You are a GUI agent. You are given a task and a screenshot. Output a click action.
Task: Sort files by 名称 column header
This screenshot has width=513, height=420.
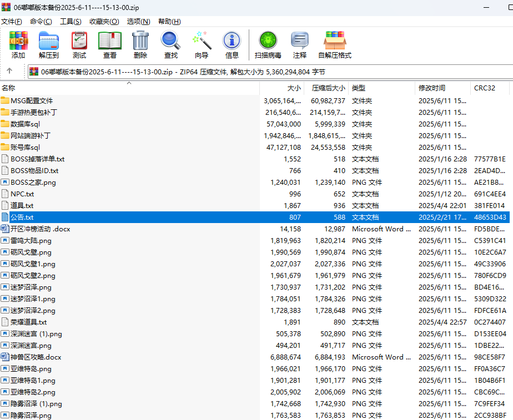pyautogui.click(x=9, y=88)
